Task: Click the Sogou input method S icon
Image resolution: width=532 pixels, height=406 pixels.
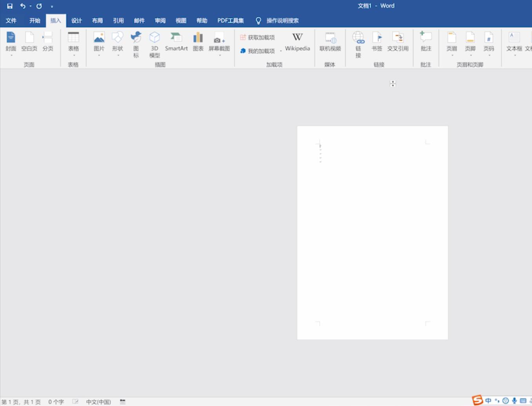Action: (478, 400)
